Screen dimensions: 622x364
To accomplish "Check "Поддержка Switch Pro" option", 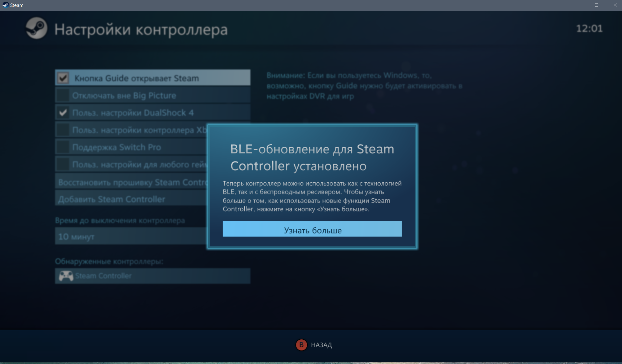I will [x=63, y=147].
